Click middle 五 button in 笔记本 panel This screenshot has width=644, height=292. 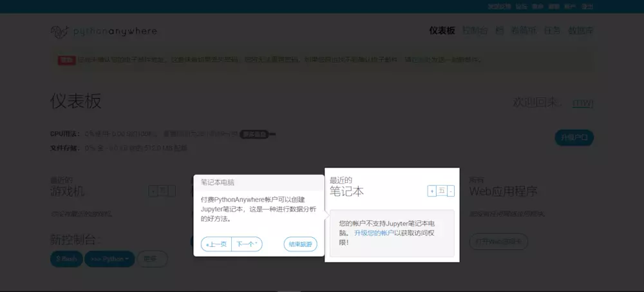click(x=442, y=191)
